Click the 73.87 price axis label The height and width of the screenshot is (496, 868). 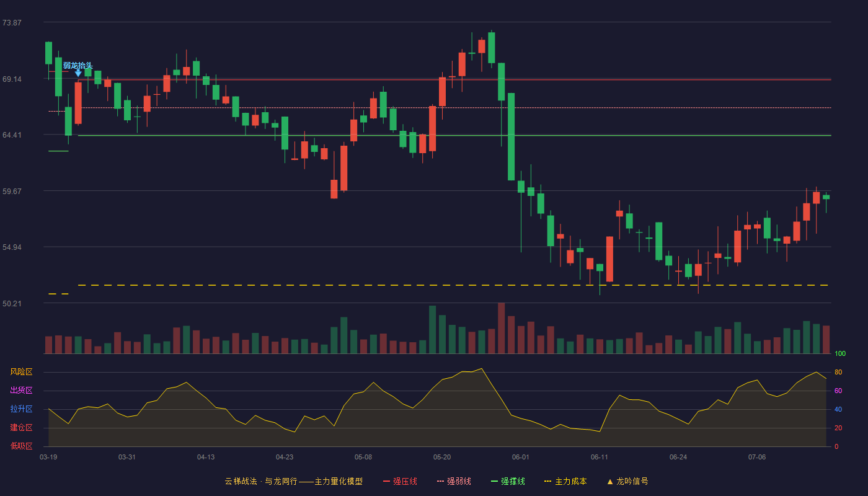click(x=12, y=23)
